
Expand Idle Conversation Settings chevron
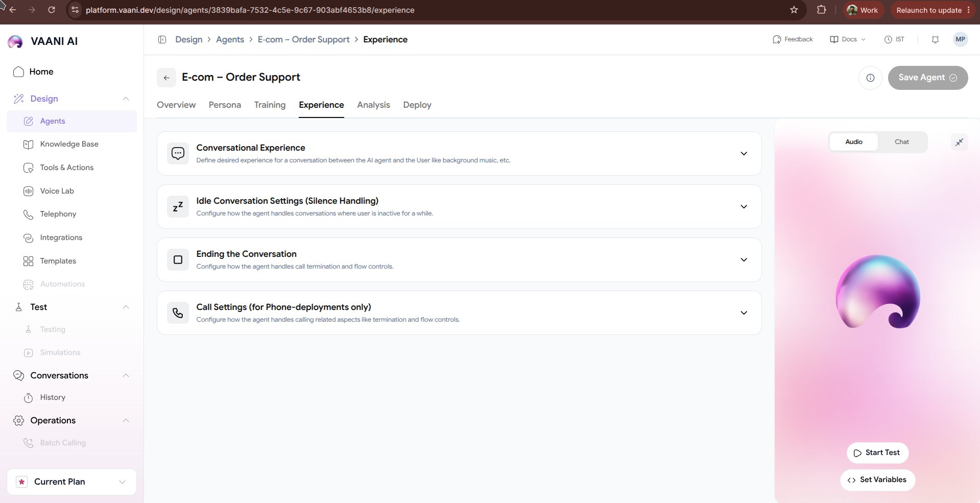[x=744, y=207]
